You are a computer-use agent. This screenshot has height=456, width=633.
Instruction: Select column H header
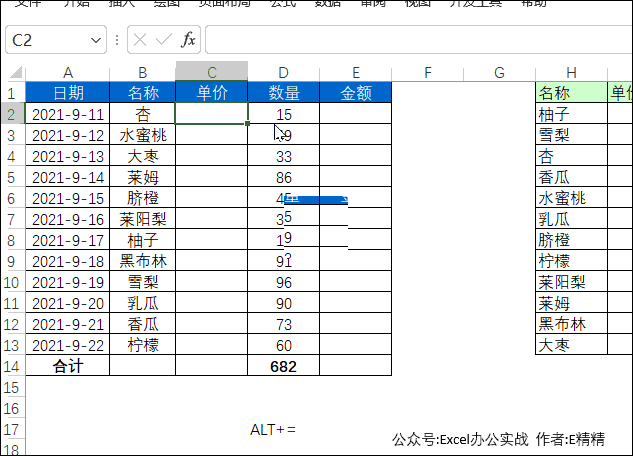coord(571,72)
